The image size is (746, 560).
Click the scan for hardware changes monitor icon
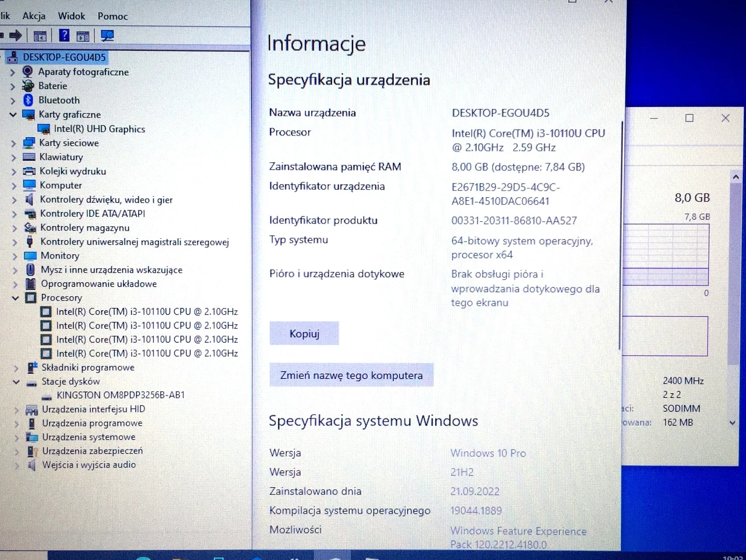[x=107, y=36]
